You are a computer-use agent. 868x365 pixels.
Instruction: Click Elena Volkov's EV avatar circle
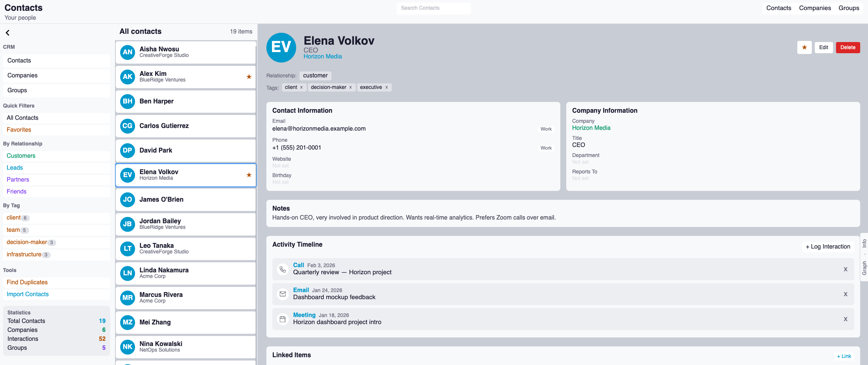coord(281,48)
